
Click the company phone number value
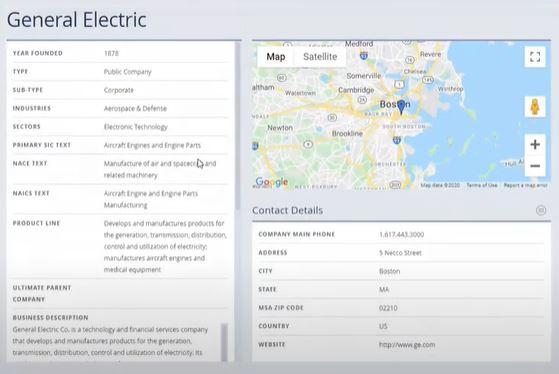pyautogui.click(x=401, y=235)
